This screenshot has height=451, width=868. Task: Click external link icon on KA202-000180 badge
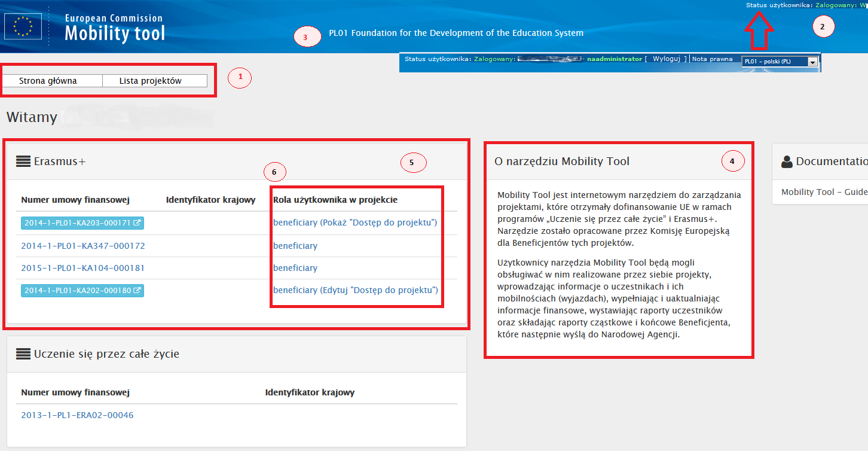[137, 291]
